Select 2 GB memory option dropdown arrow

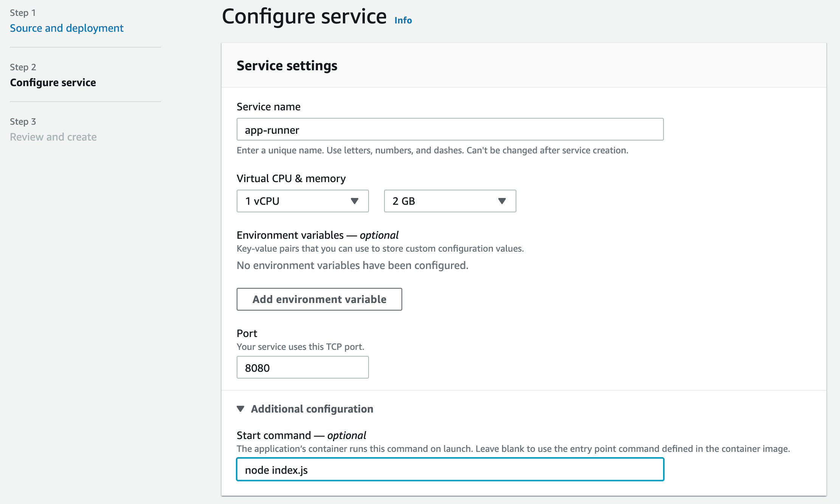coord(501,201)
